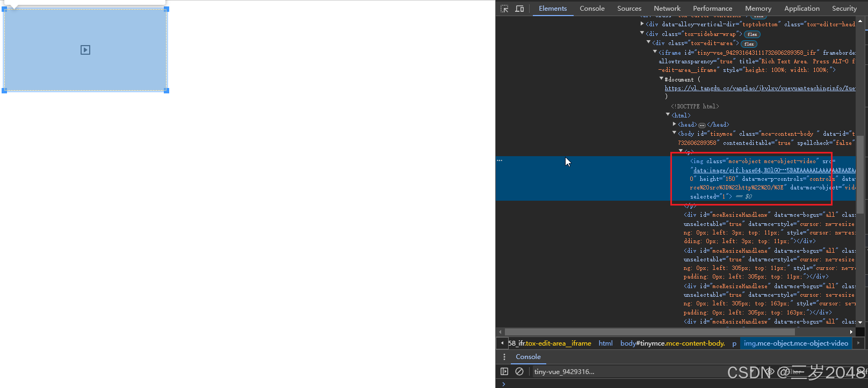This screenshot has width=868, height=388.
Task: Select img.mce-object.mce-object-video breadcrumb
Action: (x=796, y=343)
